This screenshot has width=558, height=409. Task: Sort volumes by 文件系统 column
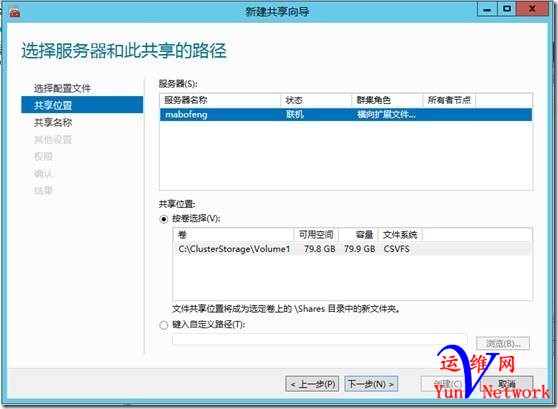(x=400, y=235)
